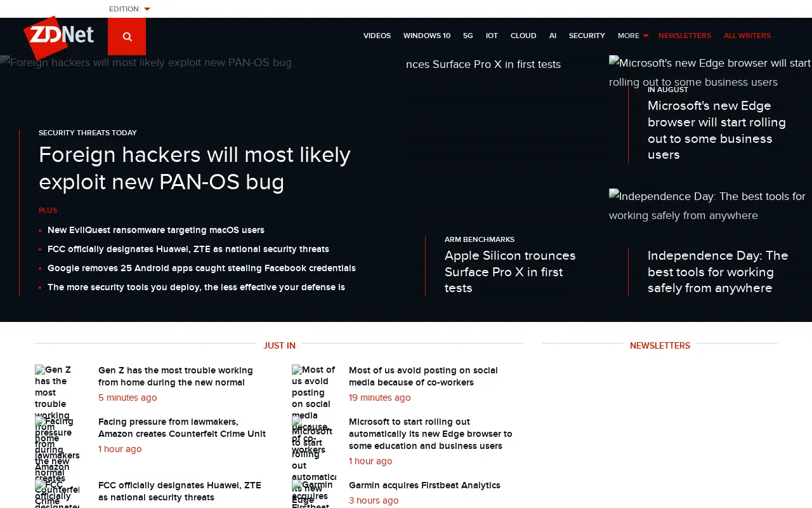
Task: Open the All Writers link
Action: tap(747, 36)
